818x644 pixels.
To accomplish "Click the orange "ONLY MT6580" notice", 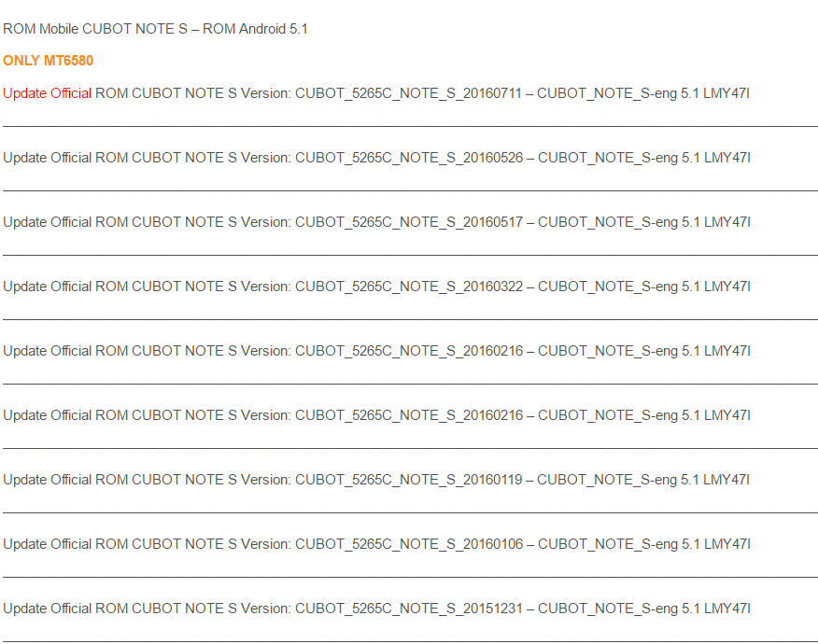I will pyautogui.click(x=48, y=61).
